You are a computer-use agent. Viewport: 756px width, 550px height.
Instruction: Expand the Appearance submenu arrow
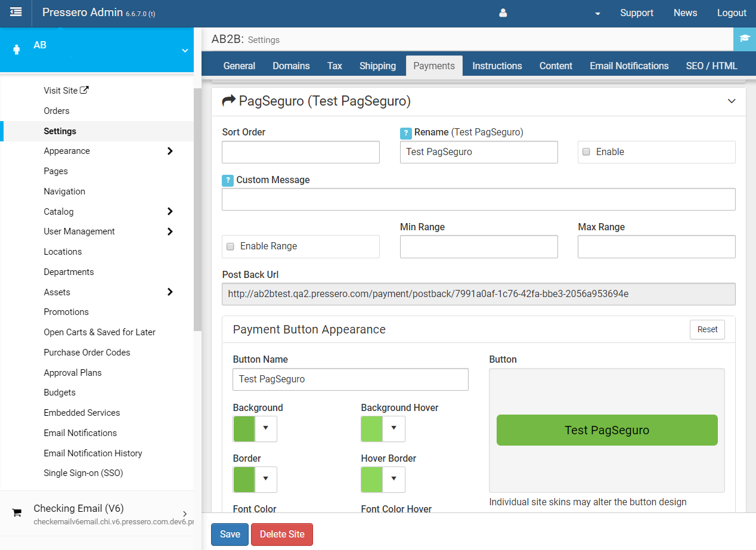170,151
